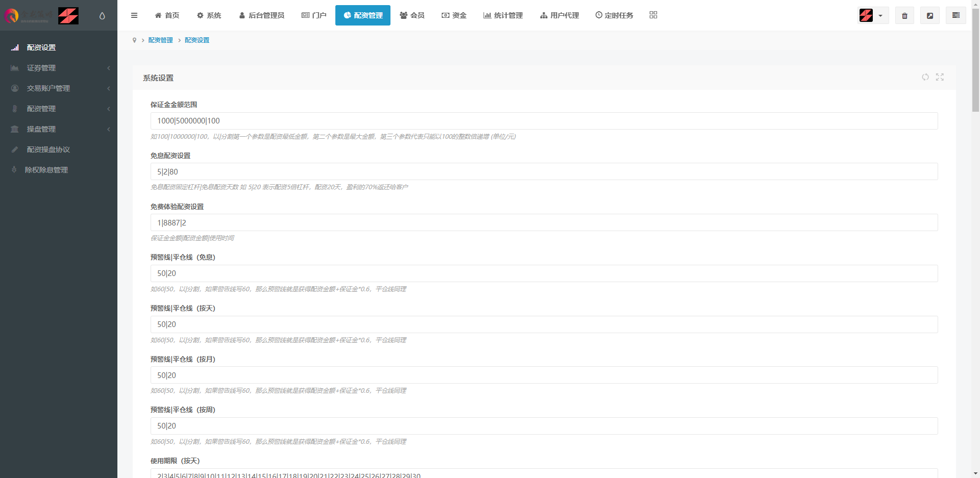
Task: Click the page vertical scrollbar thumb
Action: [x=975, y=60]
